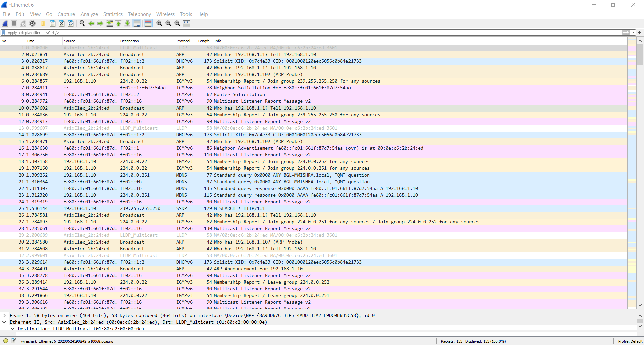Zoom out on packet text
The image size is (644, 345).
(x=168, y=23)
